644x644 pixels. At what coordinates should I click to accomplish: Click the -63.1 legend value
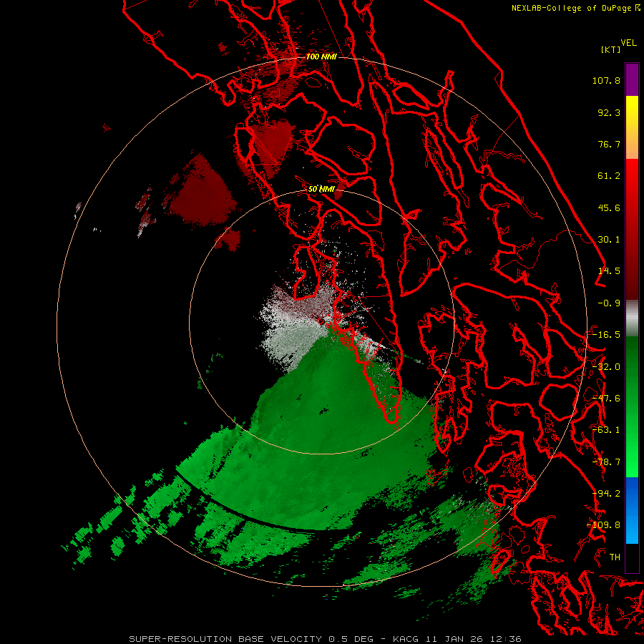[x=606, y=430]
